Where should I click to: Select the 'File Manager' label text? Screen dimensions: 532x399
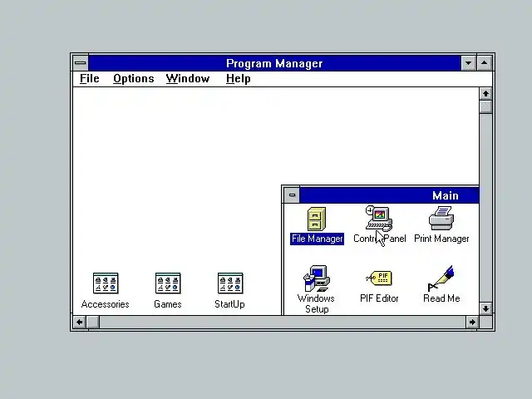pos(317,239)
